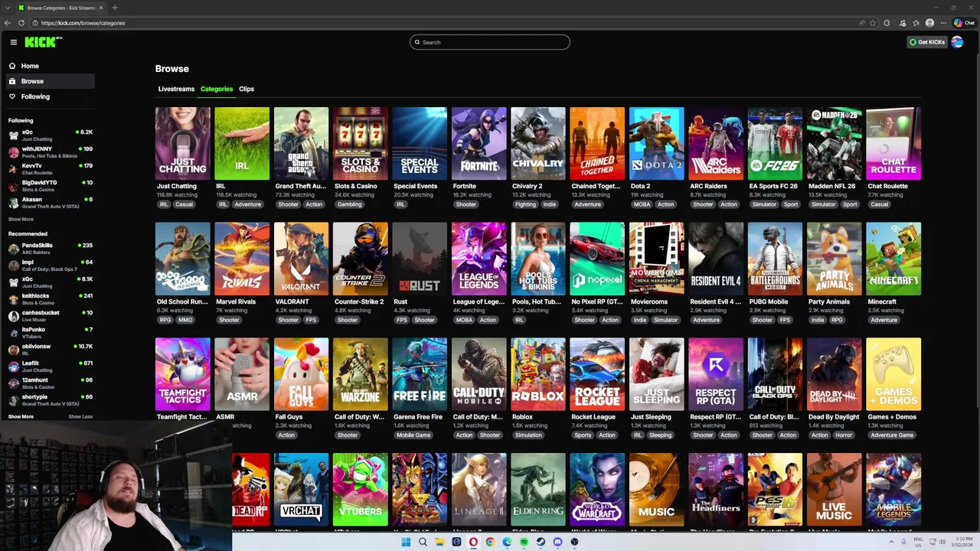
Task: Open Discord from the taskbar
Action: (x=557, y=542)
